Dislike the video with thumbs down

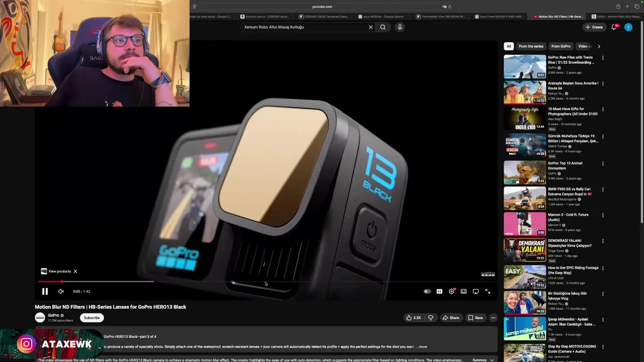point(431,318)
